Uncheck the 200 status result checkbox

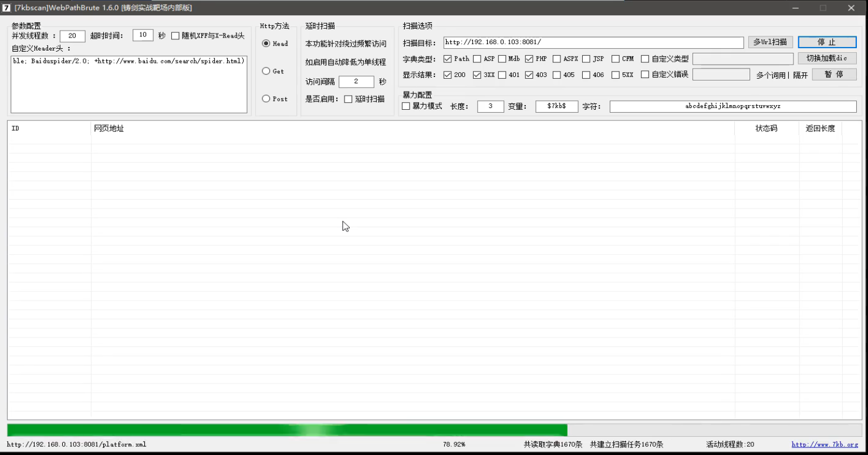(447, 75)
